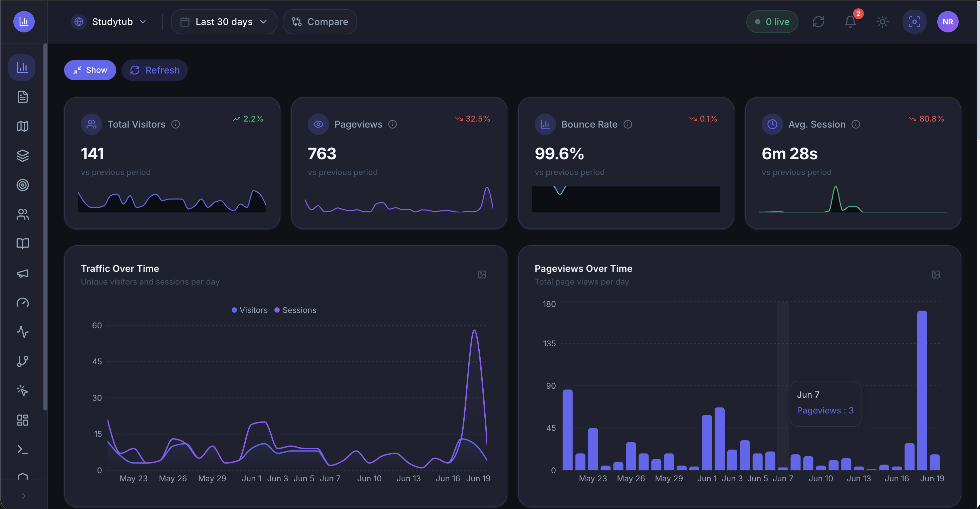Open the target goals sidebar icon
Image resolution: width=980 pixels, height=509 pixels.
(22, 185)
